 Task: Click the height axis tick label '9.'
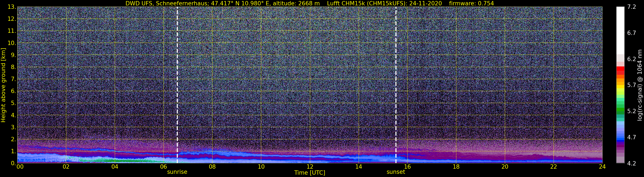[13, 55]
